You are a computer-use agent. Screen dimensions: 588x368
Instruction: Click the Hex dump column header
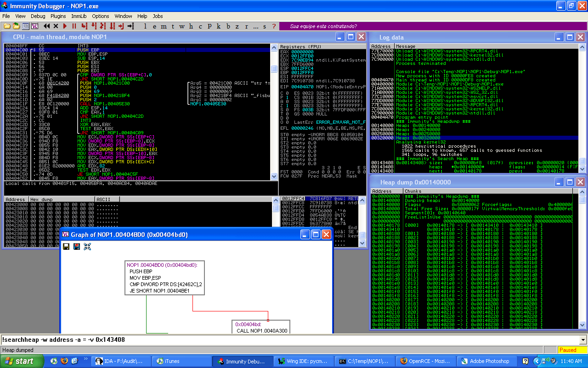click(x=62, y=200)
